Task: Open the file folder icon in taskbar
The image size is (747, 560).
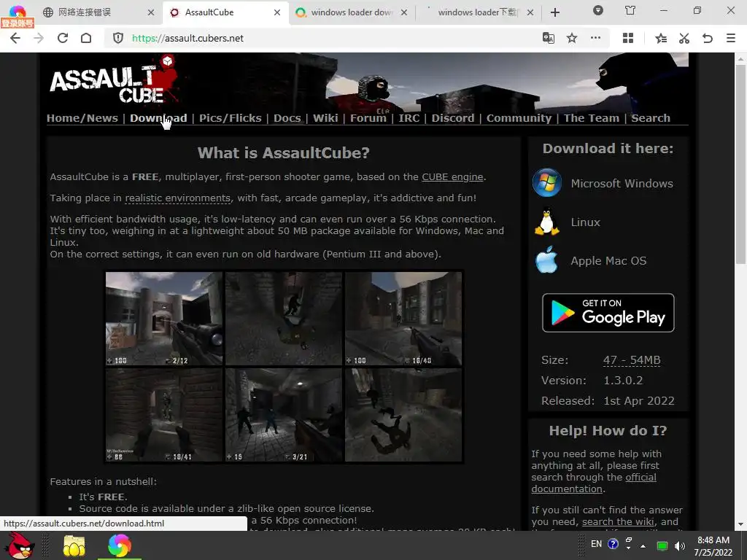Action: (x=74, y=545)
